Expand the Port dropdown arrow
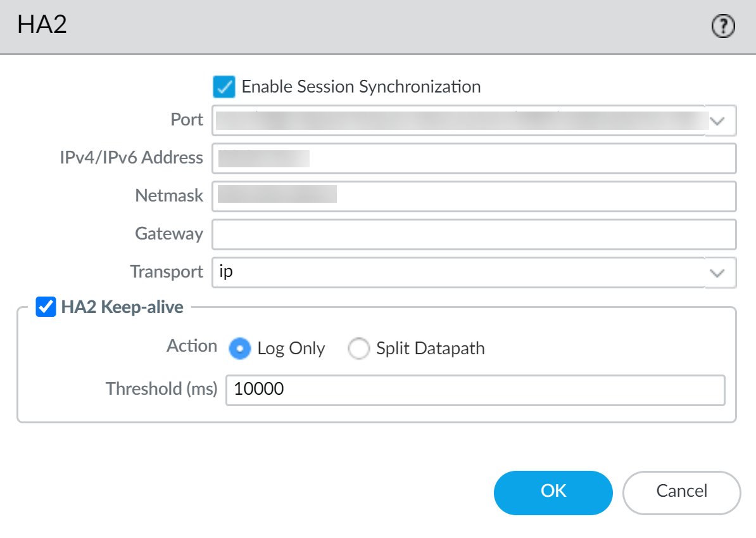 pyautogui.click(x=717, y=120)
